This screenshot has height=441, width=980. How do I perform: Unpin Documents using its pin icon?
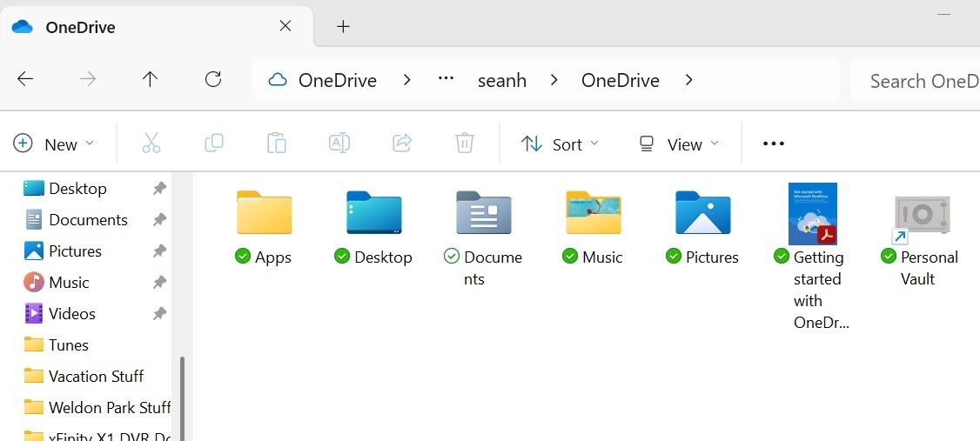(x=159, y=219)
